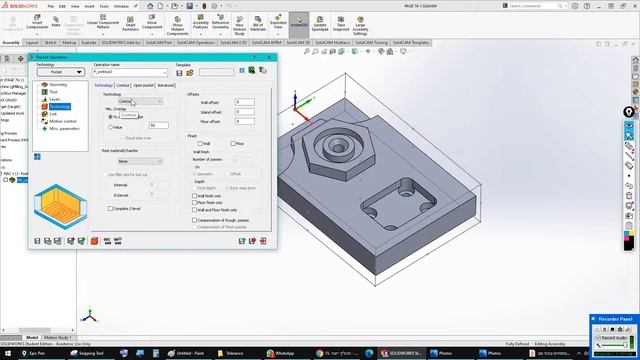Open Snipping Tool from the taskbar
The height and width of the screenshot is (360, 640).
point(87,353)
